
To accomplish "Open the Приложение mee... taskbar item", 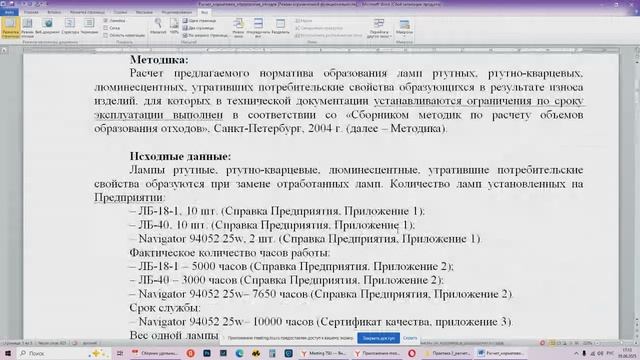I will [x=378, y=353].
